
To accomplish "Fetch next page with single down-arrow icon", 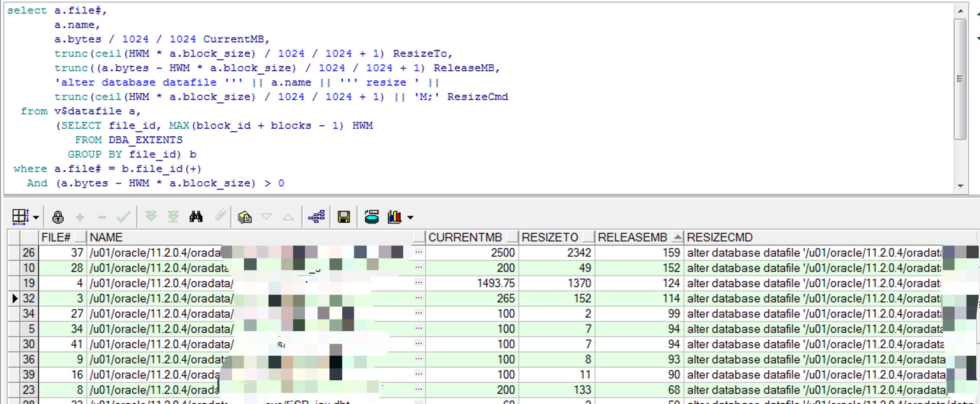I will pos(151,217).
